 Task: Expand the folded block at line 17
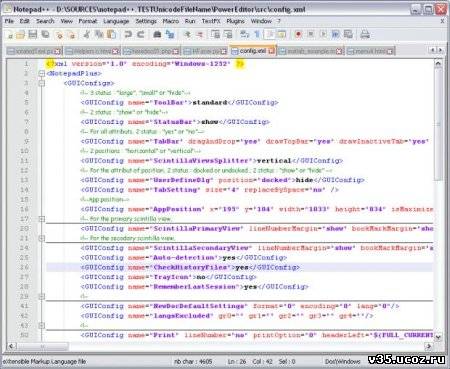click(42, 219)
